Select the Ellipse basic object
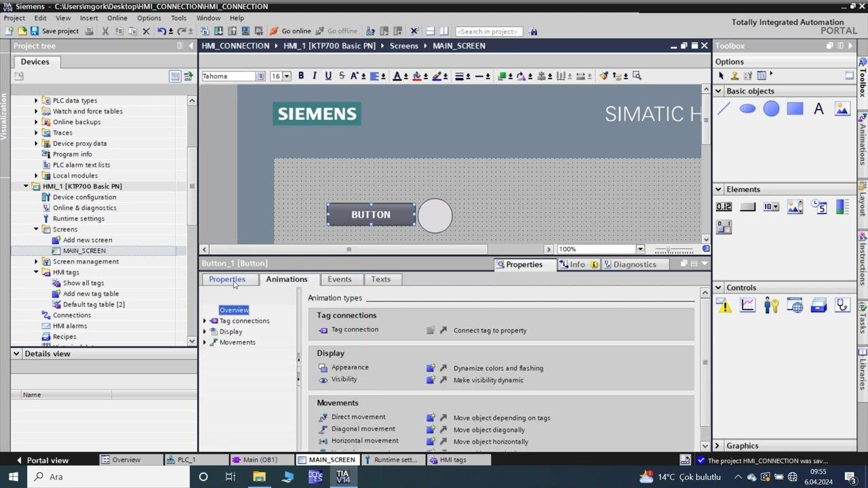Viewport: 868px width, 488px height. (x=747, y=109)
